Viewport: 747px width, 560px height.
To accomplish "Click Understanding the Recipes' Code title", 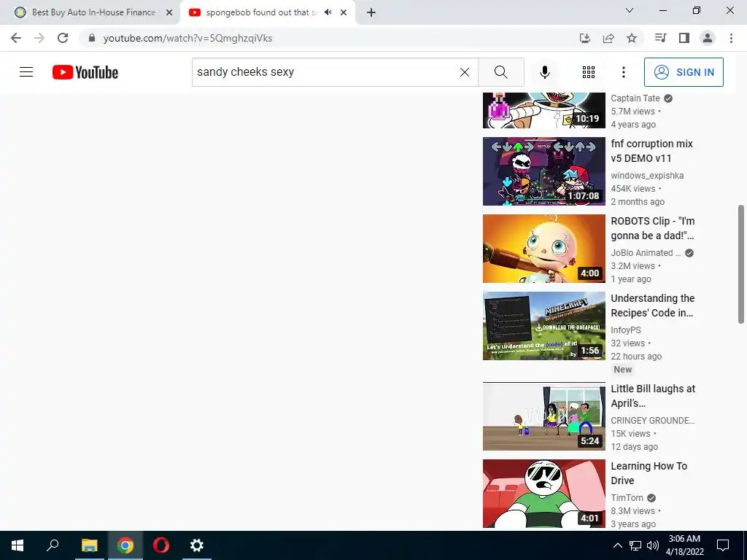I will coord(653,306).
